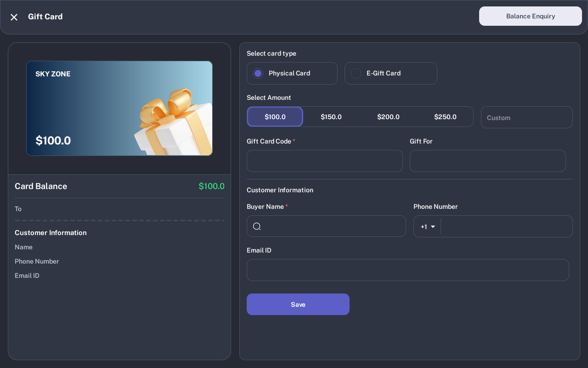Open the +1 country code dropdown

428,226
